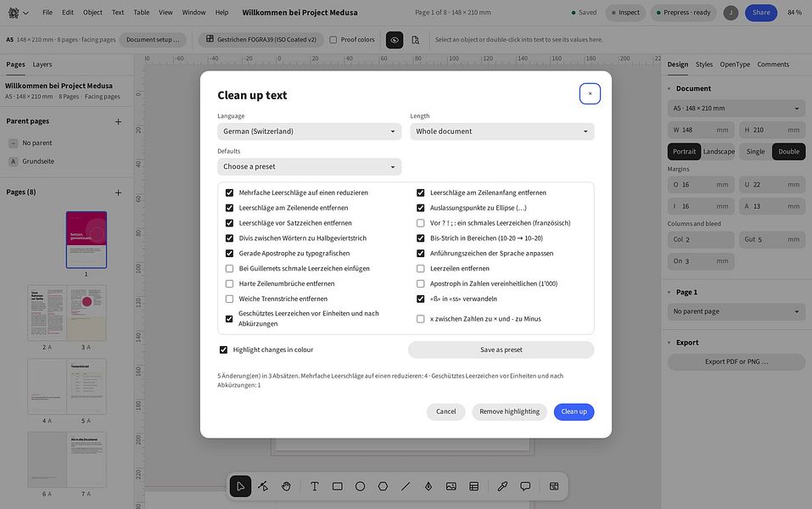Click 'Remove highlighting' button
Image resolution: width=812 pixels, height=509 pixels.
click(510, 411)
